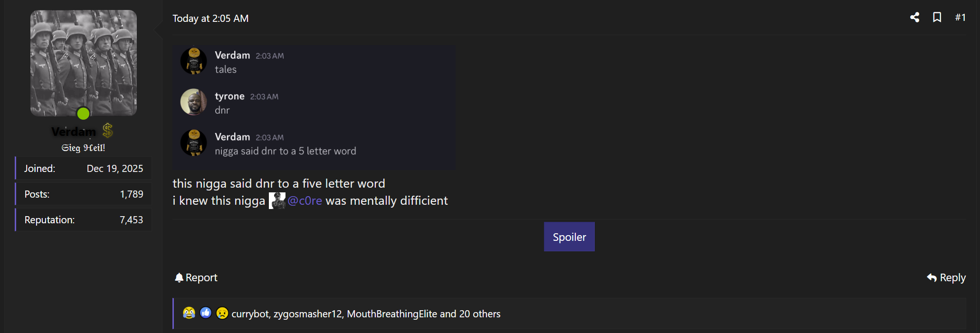The height and width of the screenshot is (333, 980).
Task: Click the small avatar before @c0re
Action: (x=277, y=201)
